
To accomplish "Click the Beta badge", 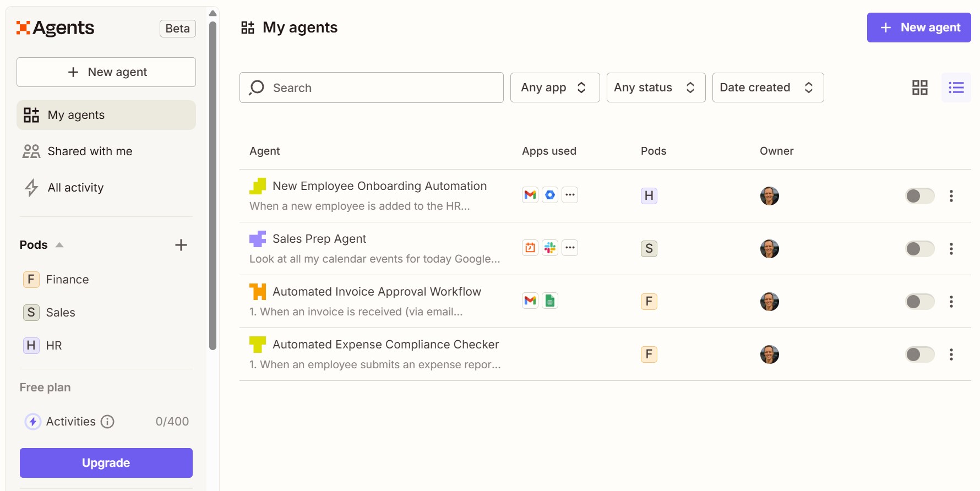I will (x=177, y=29).
